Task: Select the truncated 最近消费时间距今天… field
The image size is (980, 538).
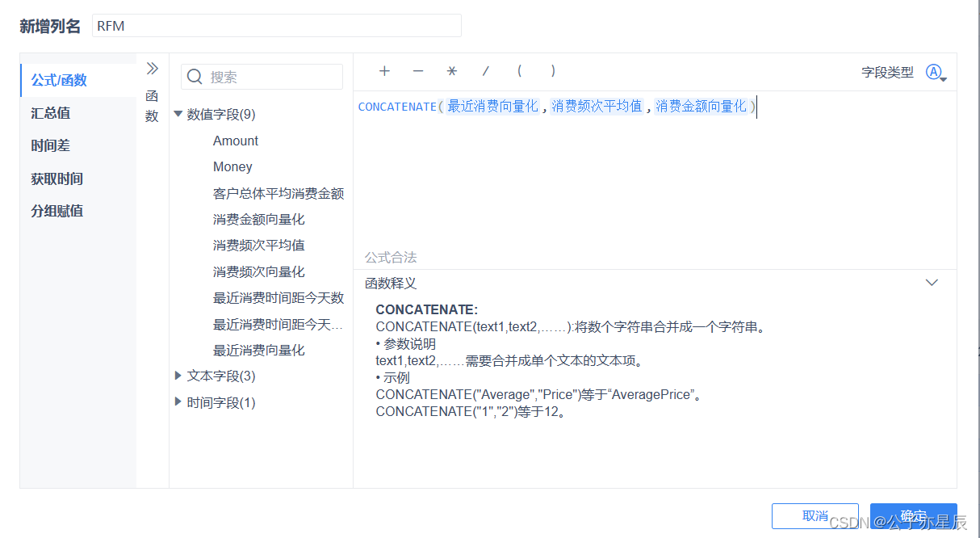Action: click(x=279, y=324)
